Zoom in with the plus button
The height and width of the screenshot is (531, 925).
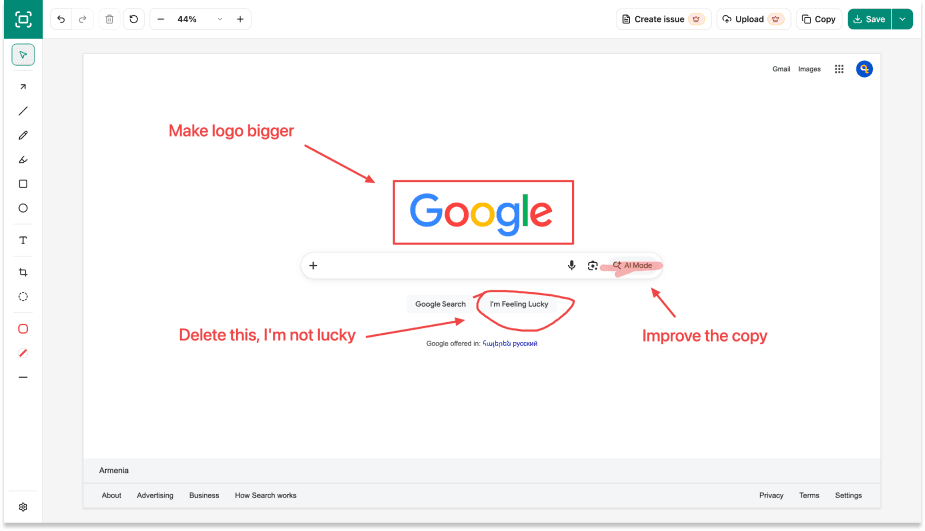[240, 19]
